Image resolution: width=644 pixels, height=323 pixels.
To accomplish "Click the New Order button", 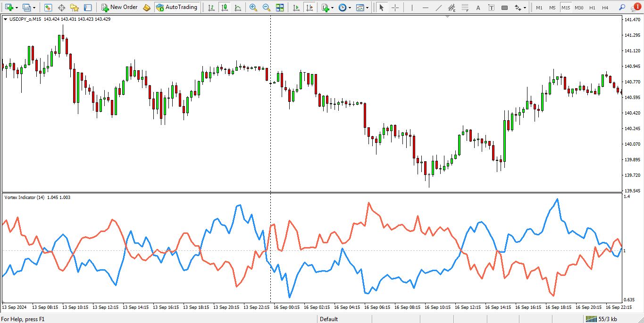I will [119, 8].
